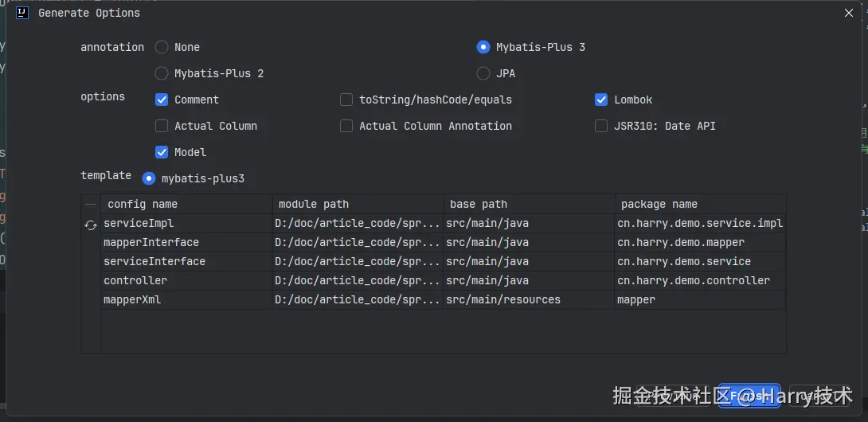The image size is (868, 422).
Task: Enable the Actual Column checkbox
Action: point(162,126)
